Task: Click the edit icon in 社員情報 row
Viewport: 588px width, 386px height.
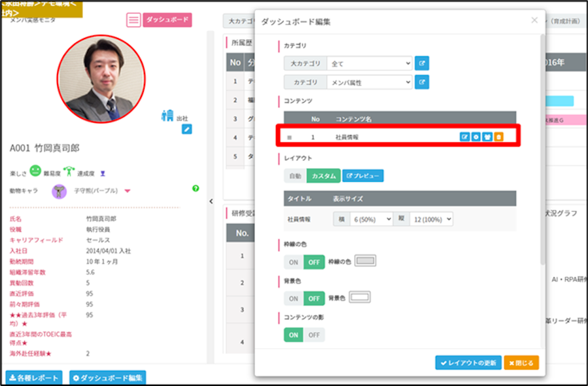Action: click(464, 137)
